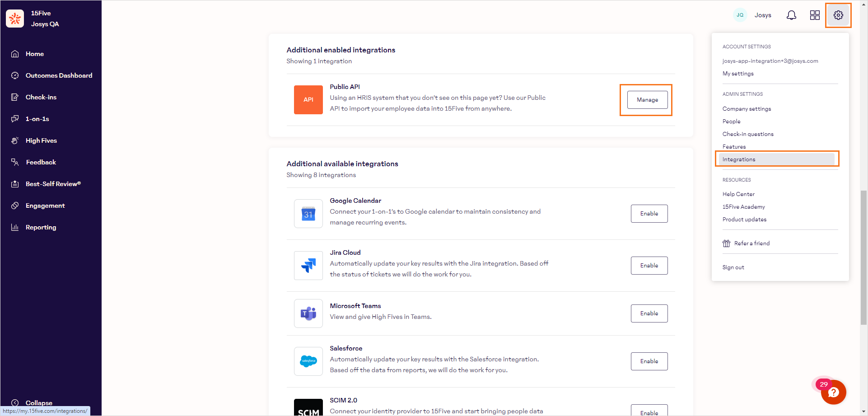
Task: Click the SCIM 2.0 title
Action: pos(343,400)
